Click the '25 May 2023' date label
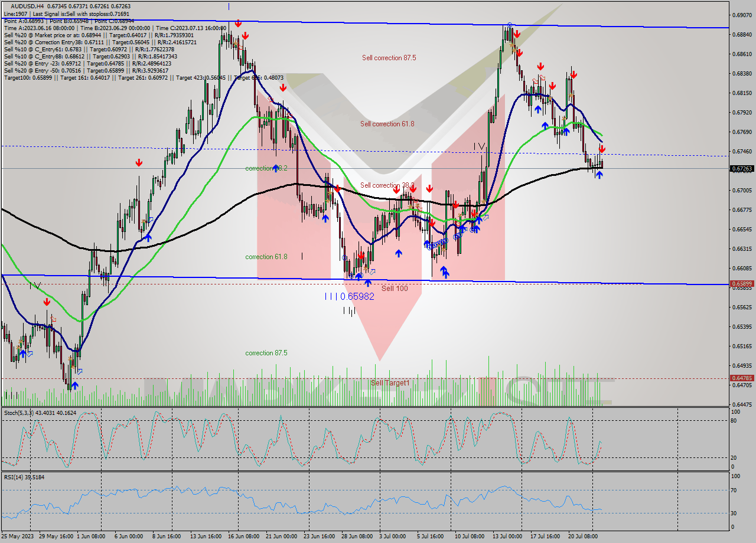This screenshot has height=543, width=756. click(x=18, y=537)
